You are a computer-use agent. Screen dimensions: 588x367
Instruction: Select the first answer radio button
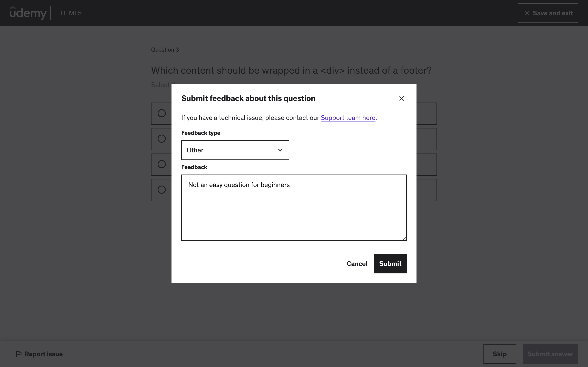(161, 113)
